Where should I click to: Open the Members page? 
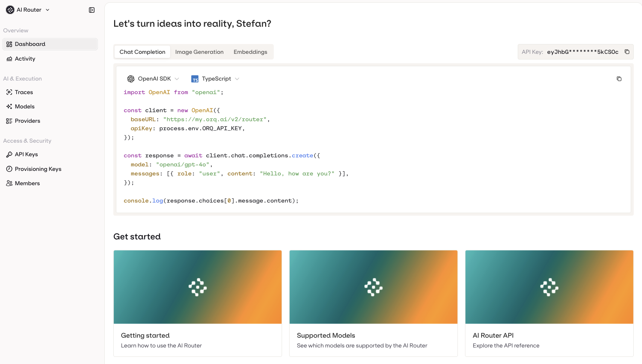[x=50, y=183]
